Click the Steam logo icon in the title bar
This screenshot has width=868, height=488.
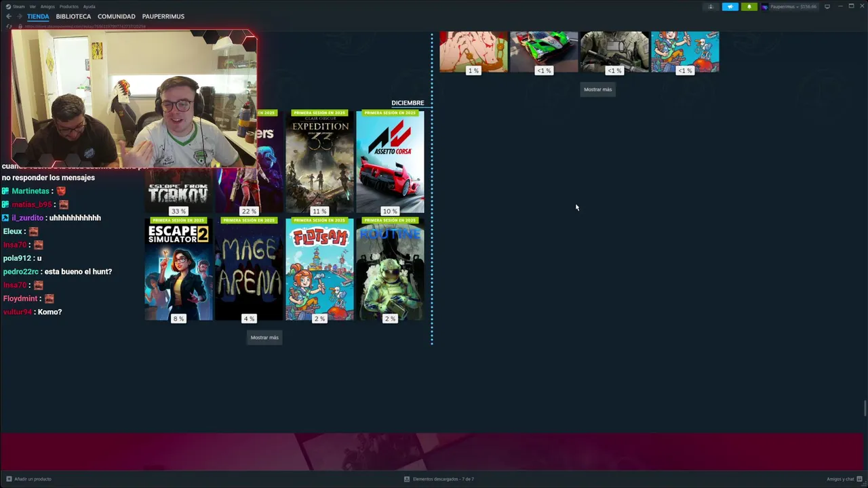click(8, 6)
